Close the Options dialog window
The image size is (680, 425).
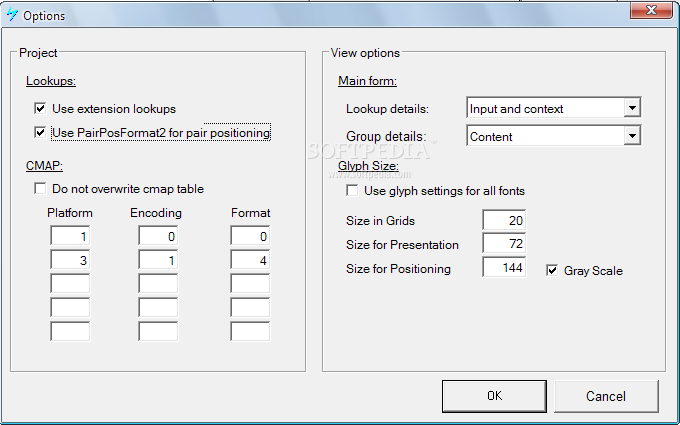tap(651, 10)
